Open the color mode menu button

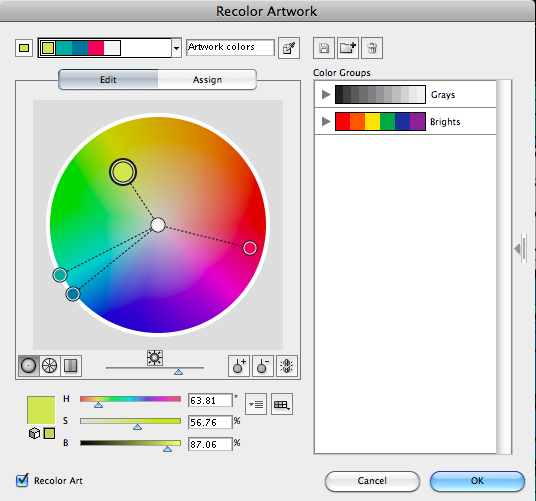point(256,404)
